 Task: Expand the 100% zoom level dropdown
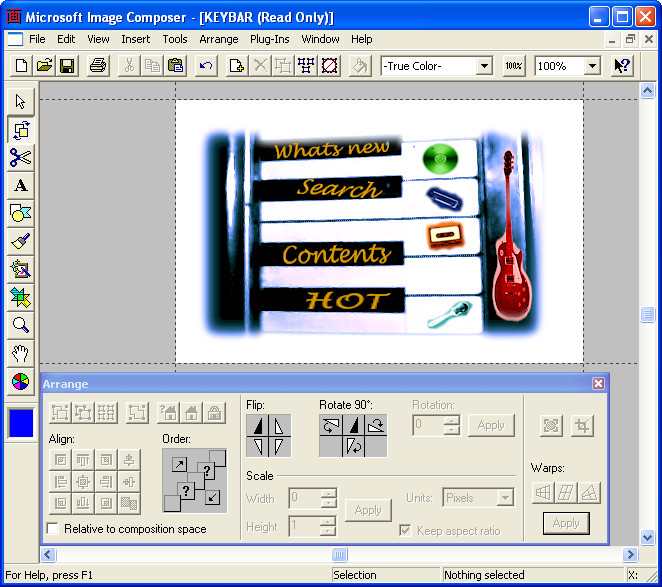pos(591,66)
